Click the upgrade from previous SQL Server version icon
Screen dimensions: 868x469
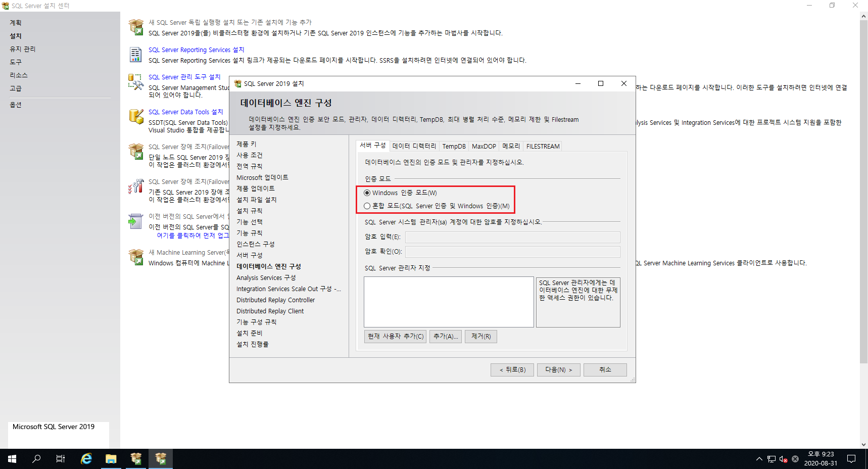coord(136,221)
